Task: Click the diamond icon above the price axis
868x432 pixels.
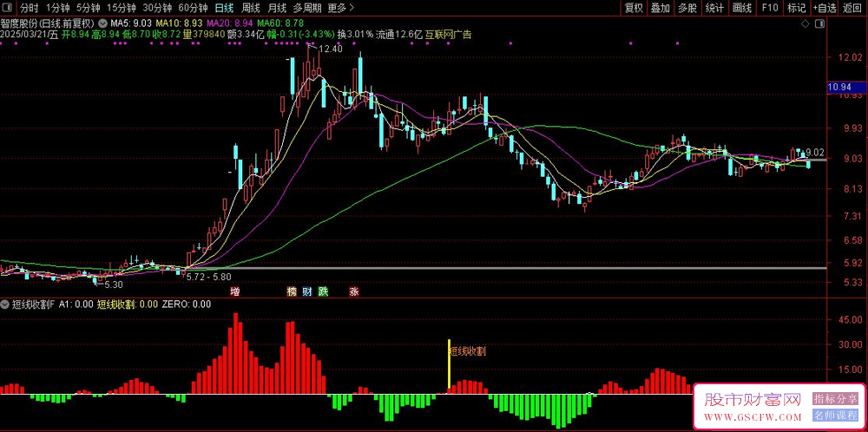Action: click(805, 23)
